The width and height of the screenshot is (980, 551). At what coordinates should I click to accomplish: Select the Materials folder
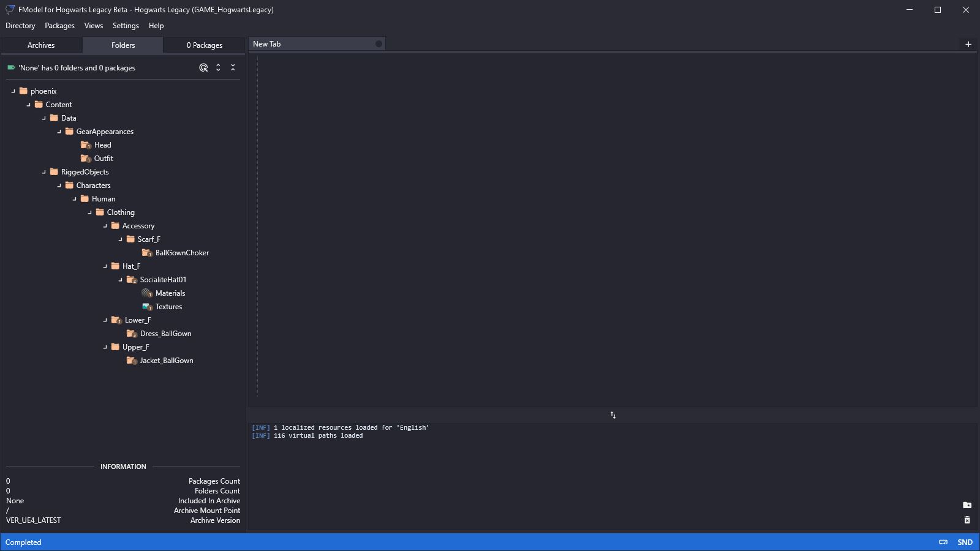tap(170, 293)
